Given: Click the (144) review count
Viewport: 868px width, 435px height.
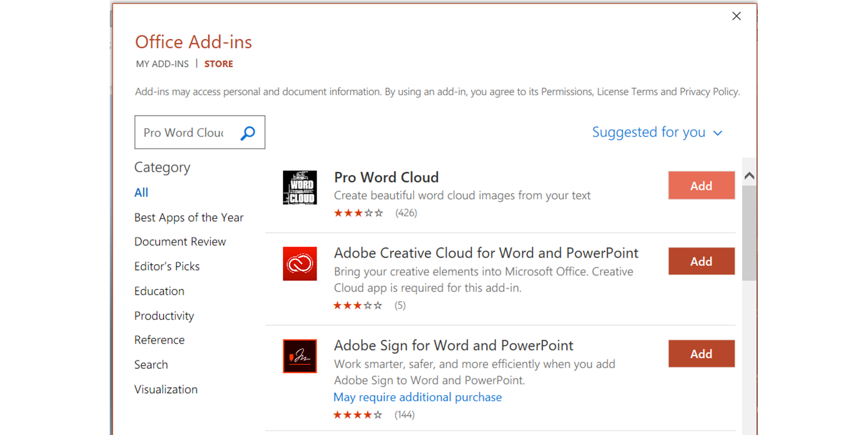Looking at the screenshot, I should click(x=405, y=415).
